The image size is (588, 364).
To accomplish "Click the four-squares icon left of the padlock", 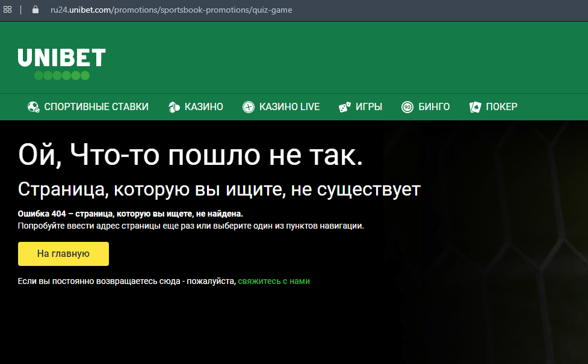I will [x=7, y=10].
